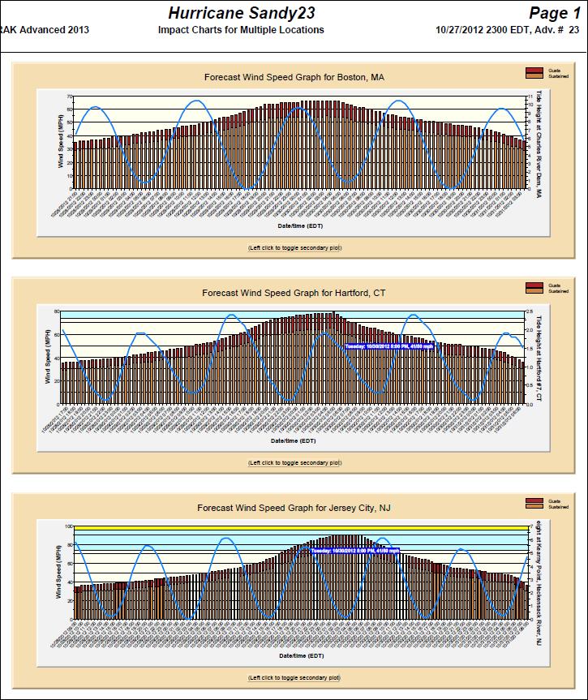Toggle secondary plot link under Jersey City chart
The width and height of the screenshot is (588, 700).
pyautogui.click(x=294, y=677)
